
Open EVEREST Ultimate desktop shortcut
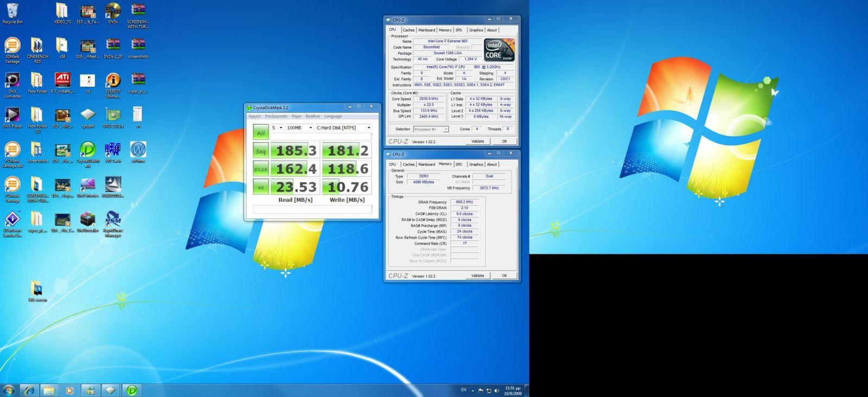[x=113, y=85]
